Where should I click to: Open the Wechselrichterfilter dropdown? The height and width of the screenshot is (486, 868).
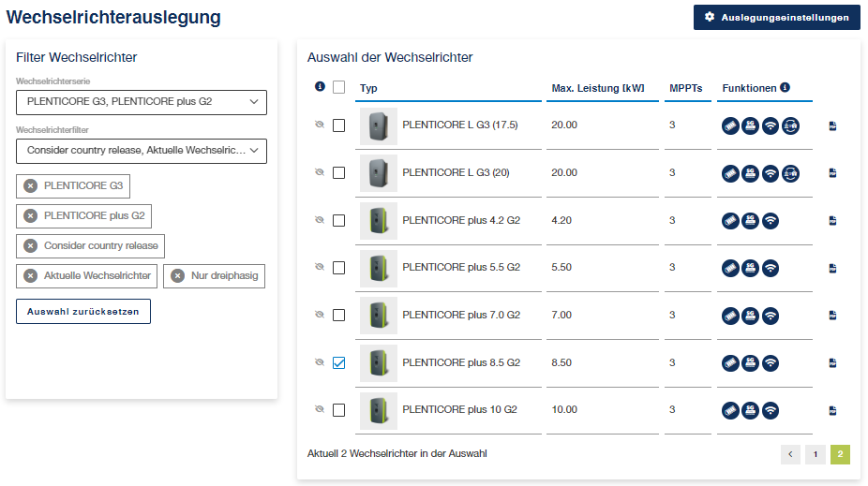tap(142, 151)
